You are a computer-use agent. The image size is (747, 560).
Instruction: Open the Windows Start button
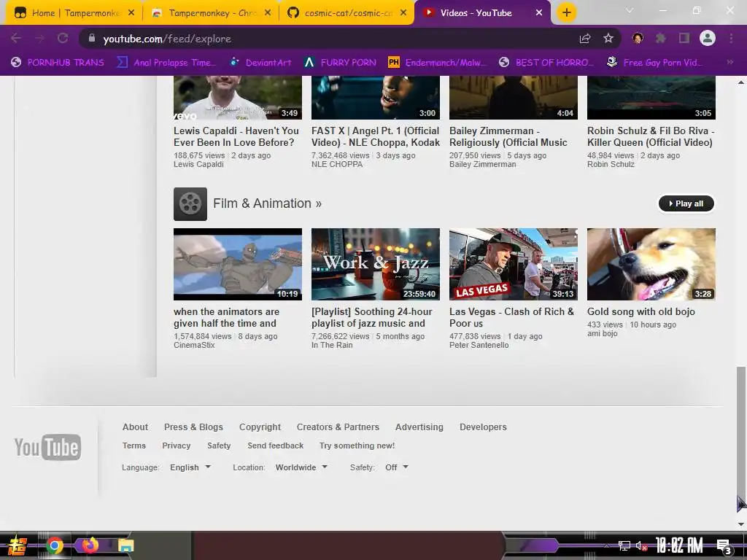17,545
